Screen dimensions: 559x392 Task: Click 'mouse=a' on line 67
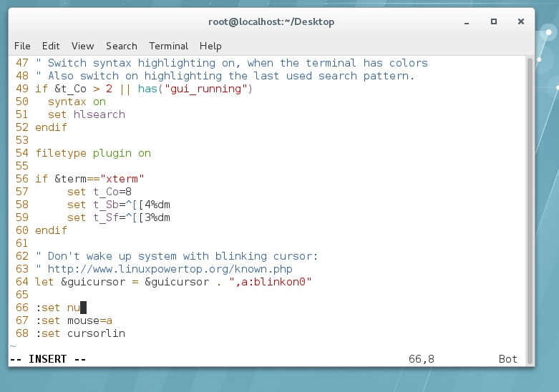(x=90, y=320)
